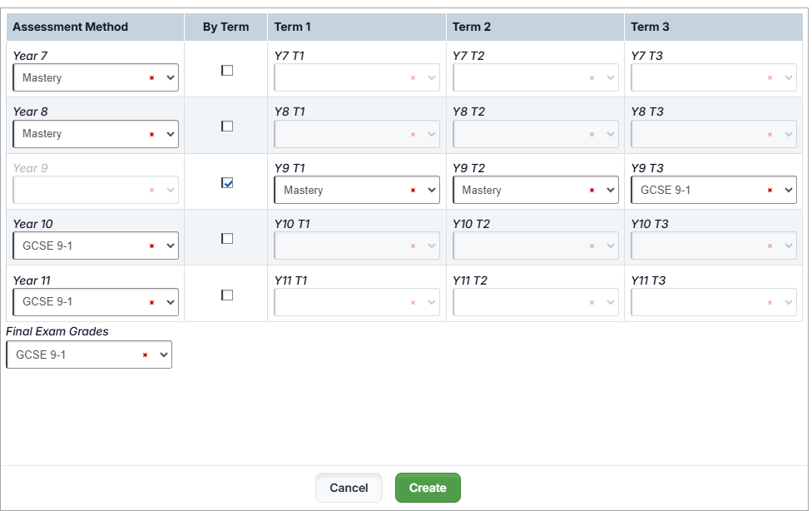Click the Term 3 column header

click(x=650, y=27)
